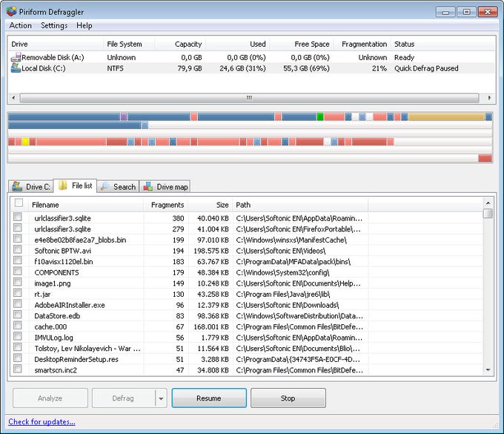Switch to the Search tab

[118, 187]
